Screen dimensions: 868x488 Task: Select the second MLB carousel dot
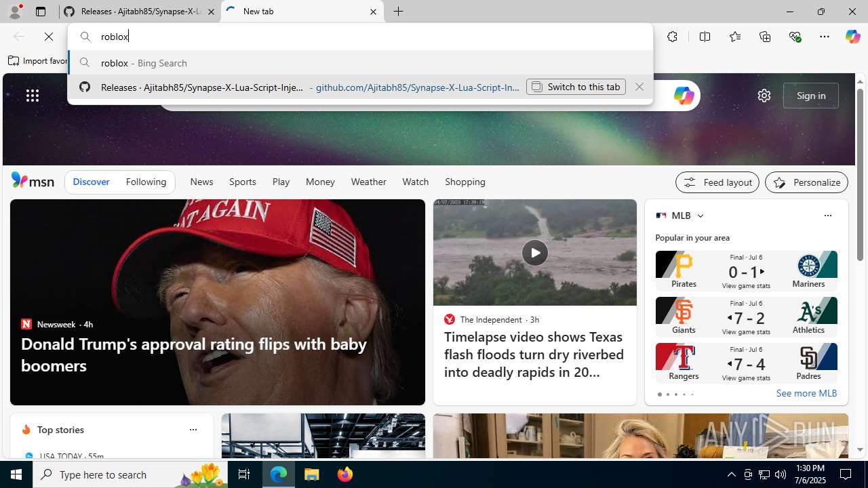click(x=667, y=394)
